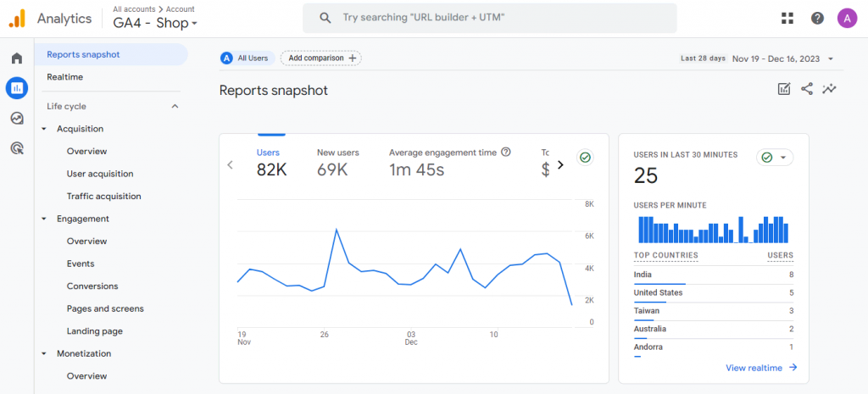This screenshot has height=394, width=868.
Task: Select the New users metric tab
Action: [x=337, y=162]
